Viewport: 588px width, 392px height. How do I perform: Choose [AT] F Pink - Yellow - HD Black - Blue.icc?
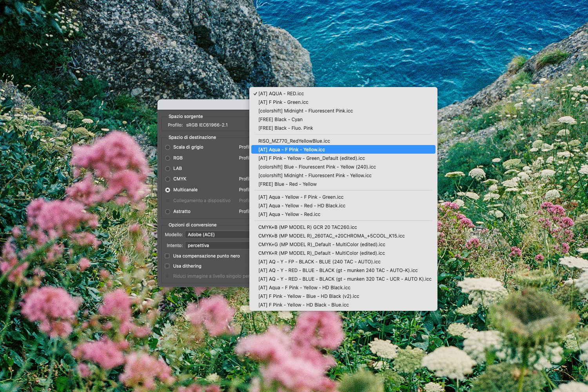pyautogui.click(x=303, y=305)
